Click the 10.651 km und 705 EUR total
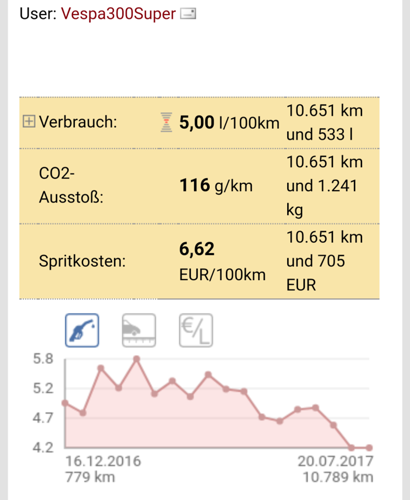 pyautogui.click(x=325, y=261)
